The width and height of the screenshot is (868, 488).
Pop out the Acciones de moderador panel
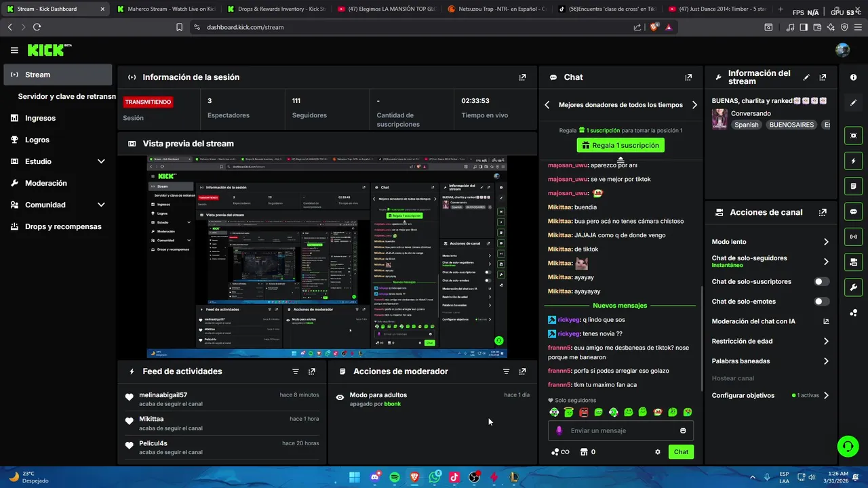(x=522, y=371)
